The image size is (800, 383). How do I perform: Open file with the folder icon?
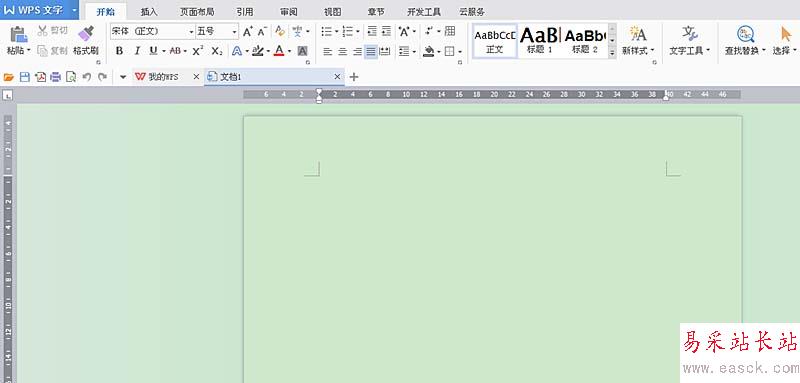(x=8, y=77)
